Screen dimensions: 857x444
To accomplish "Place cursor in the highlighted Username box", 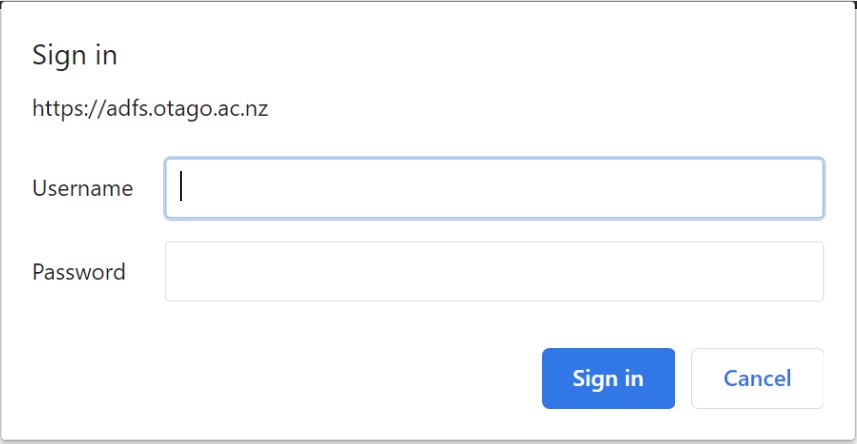I will 494,188.
